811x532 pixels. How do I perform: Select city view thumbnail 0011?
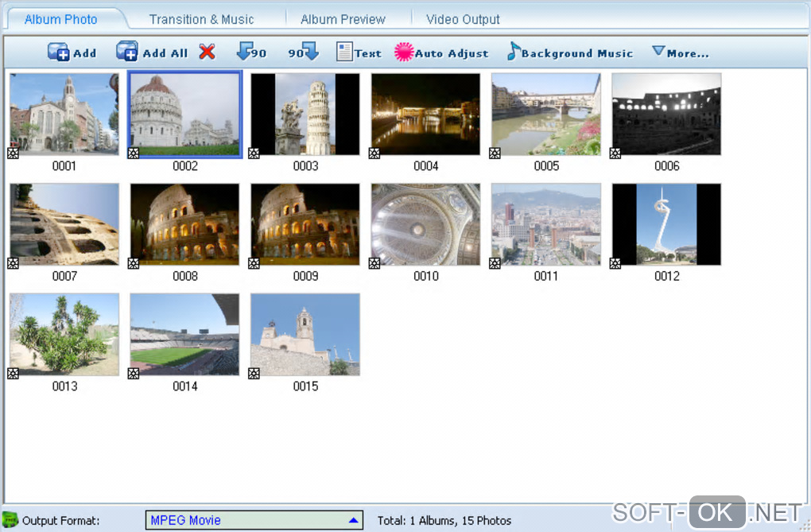point(546,224)
